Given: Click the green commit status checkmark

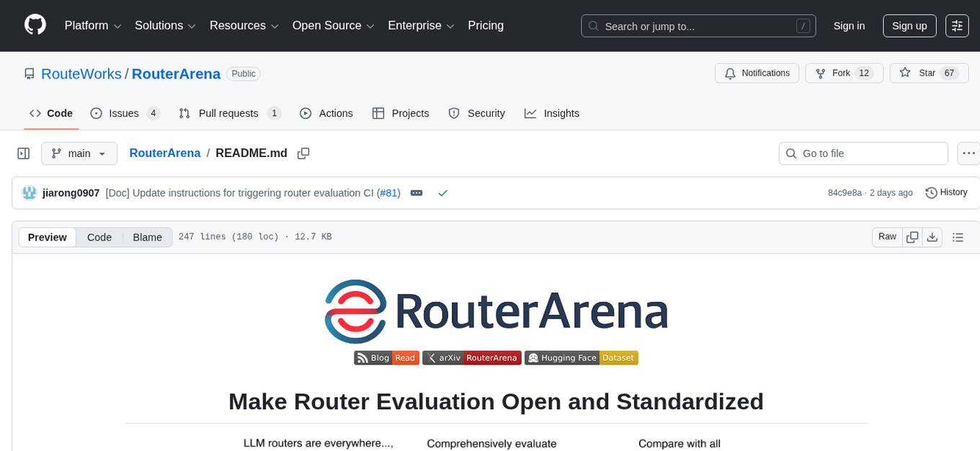Looking at the screenshot, I should [x=443, y=192].
